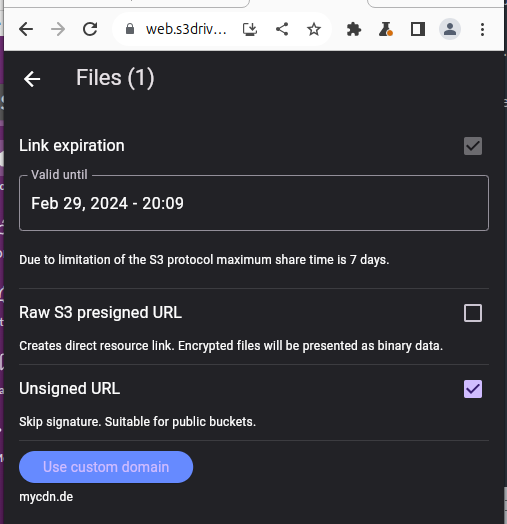Toggle the browser side panel

click(x=418, y=29)
